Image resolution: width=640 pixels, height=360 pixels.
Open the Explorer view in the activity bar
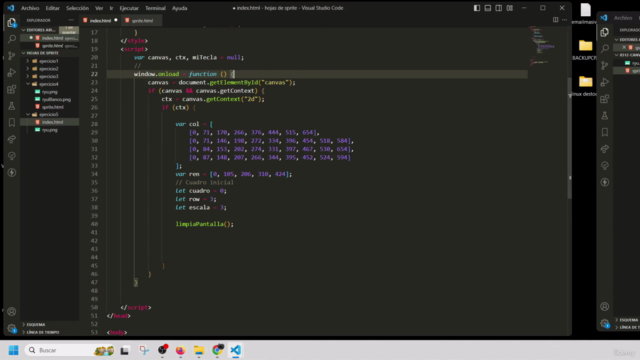(11, 22)
